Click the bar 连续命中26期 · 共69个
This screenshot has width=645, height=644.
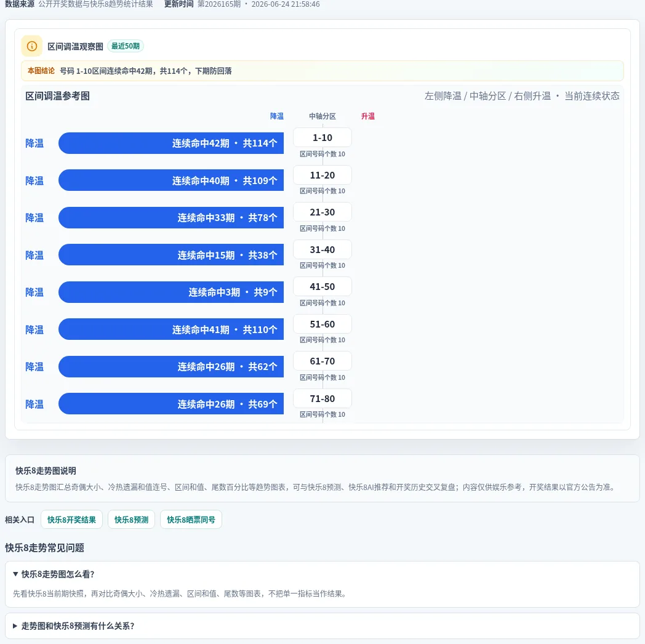(171, 404)
